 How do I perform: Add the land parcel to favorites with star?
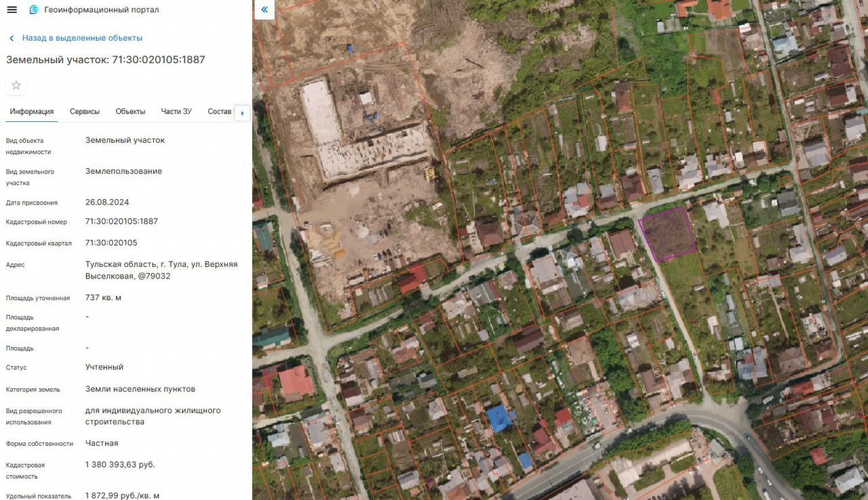(x=16, y=85)
